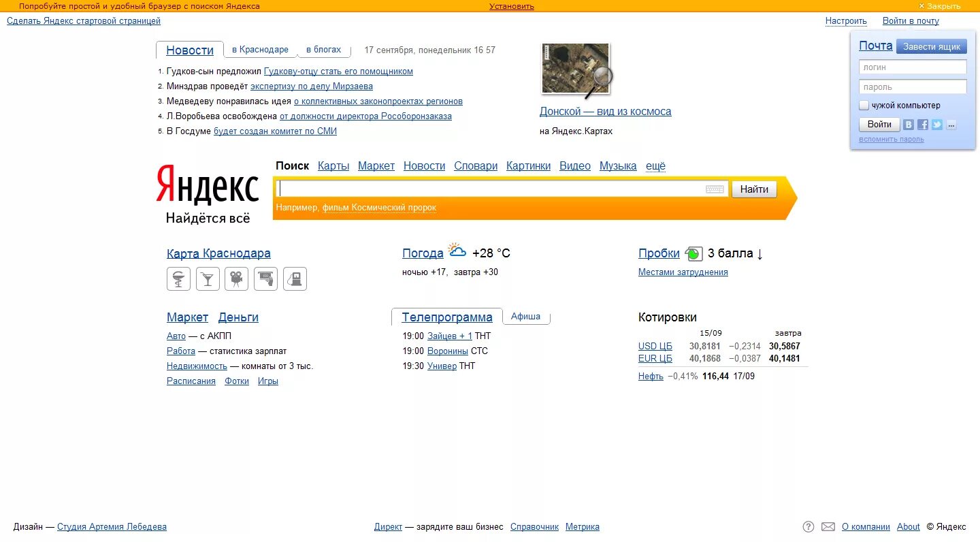Open the Погода link
This screenshot has height=542, width=980.
pyautogui.click(x=423, y=253)
